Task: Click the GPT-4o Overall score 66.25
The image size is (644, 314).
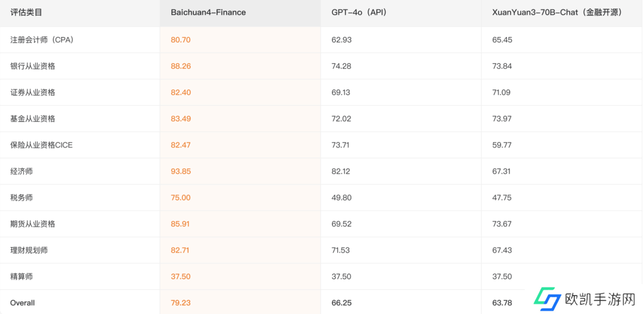Action: (x=342, y=303)
